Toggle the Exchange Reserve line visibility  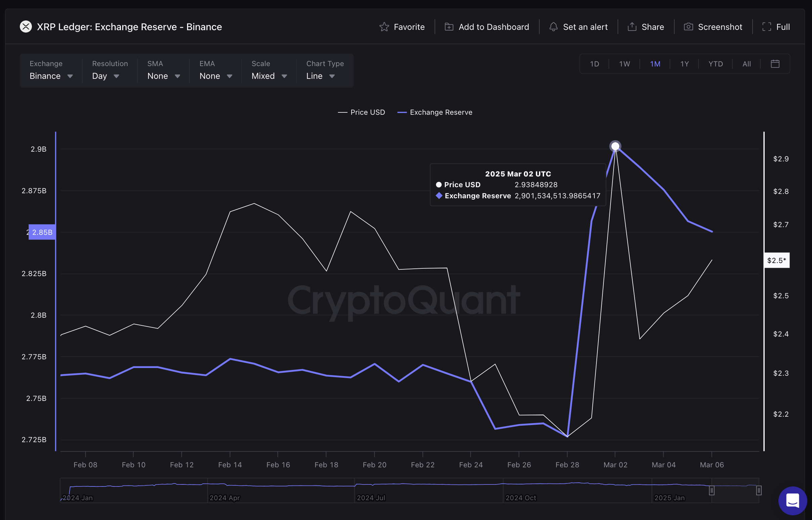[440, 112]
